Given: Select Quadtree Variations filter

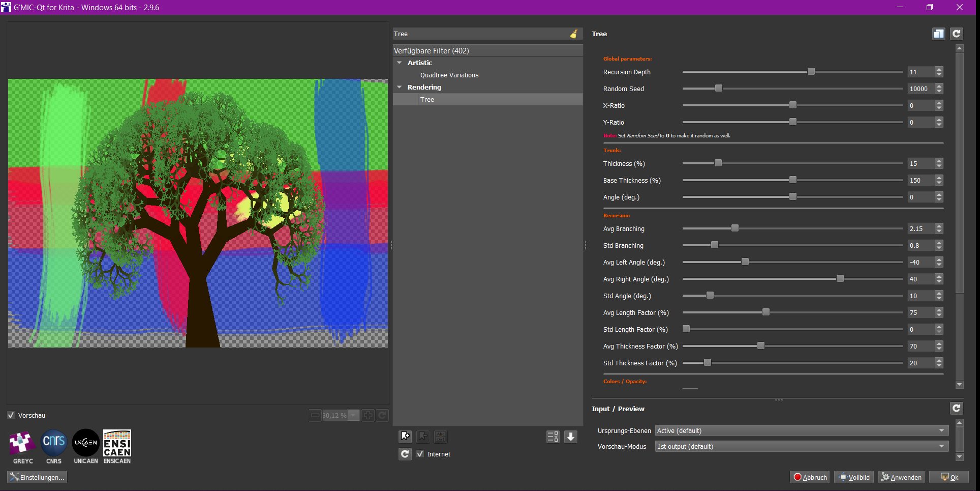Looking at the screenshot, I should [449, 75].
